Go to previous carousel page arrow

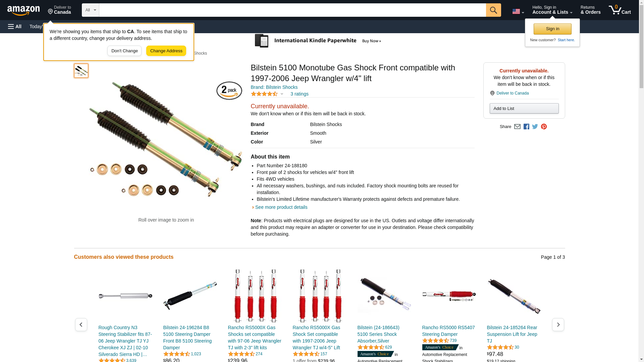[x=81, y=324]
